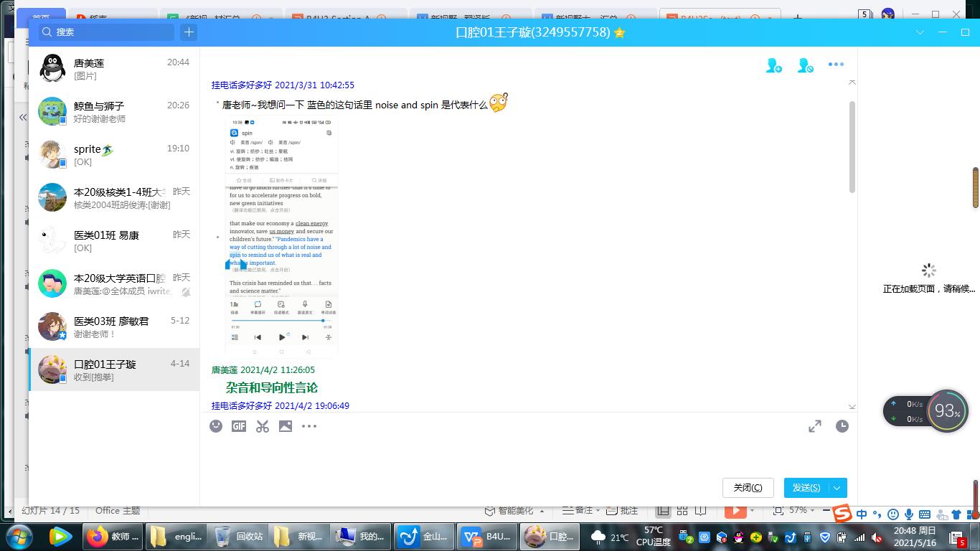
Task: Click the block contact icon in chat header
Action: click(x=805, y=65)
